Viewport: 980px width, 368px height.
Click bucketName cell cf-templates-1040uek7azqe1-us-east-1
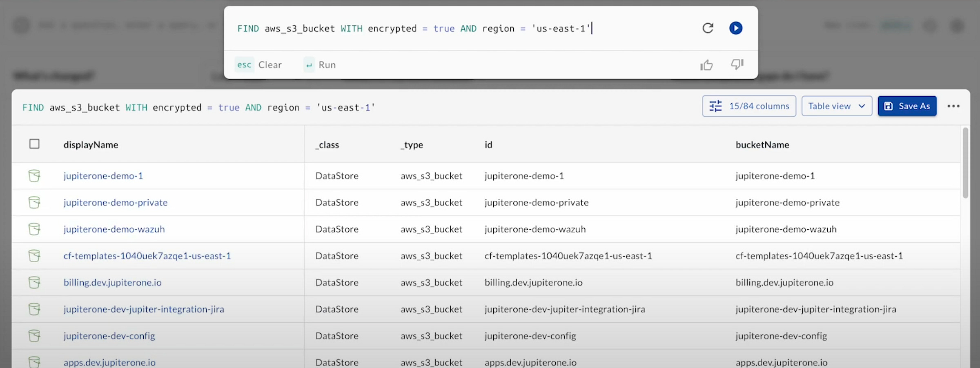[819, 256]
